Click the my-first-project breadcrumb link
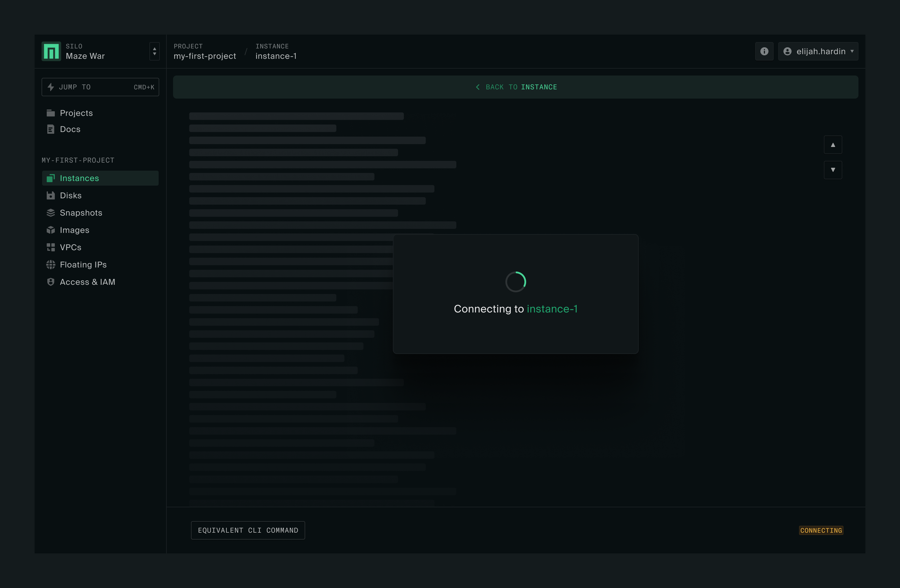 pos(205,56)
